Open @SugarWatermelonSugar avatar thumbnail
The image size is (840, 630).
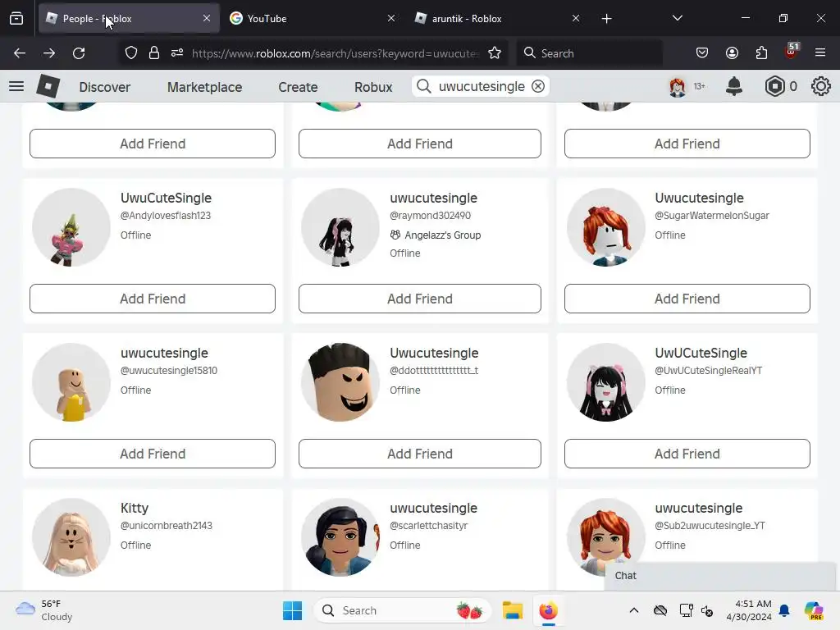(606, 227)
